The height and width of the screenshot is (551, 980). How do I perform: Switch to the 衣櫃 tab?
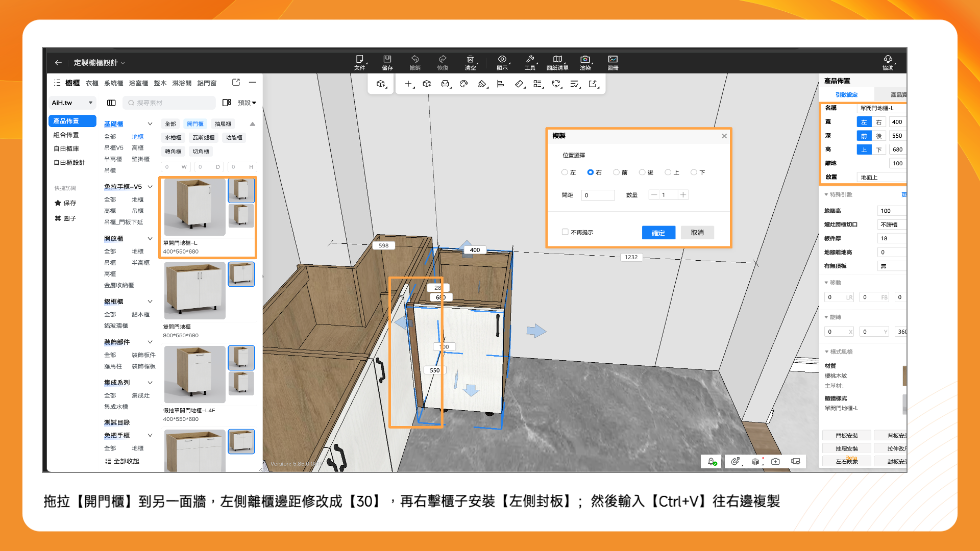pos(92,83)
